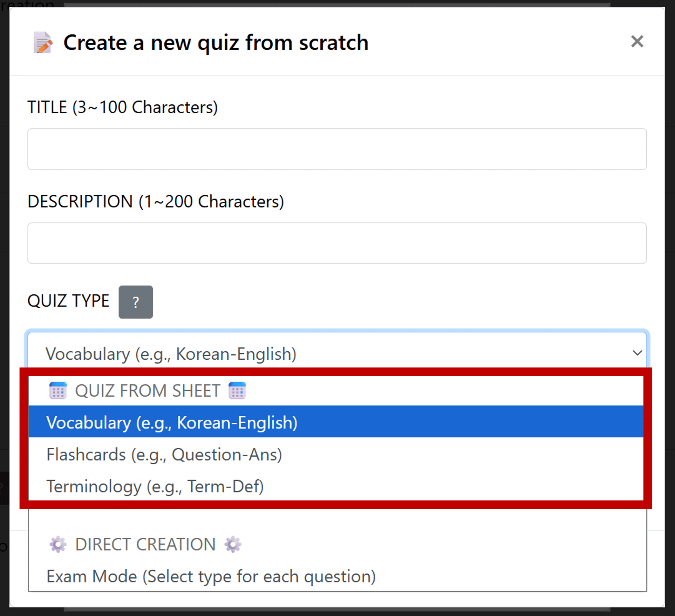Click gear icon left of DIRECT CREATION

pos(58,544)
